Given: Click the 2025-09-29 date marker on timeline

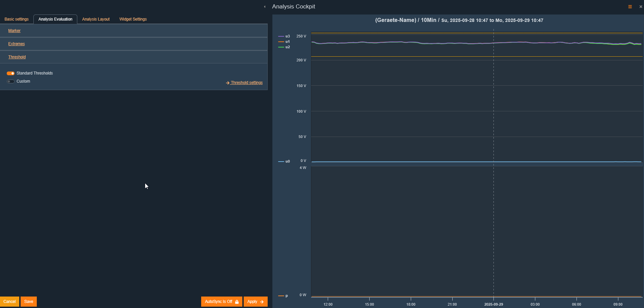Looking at the screenshot, I should pyautogui.click(x=493, y=304).
